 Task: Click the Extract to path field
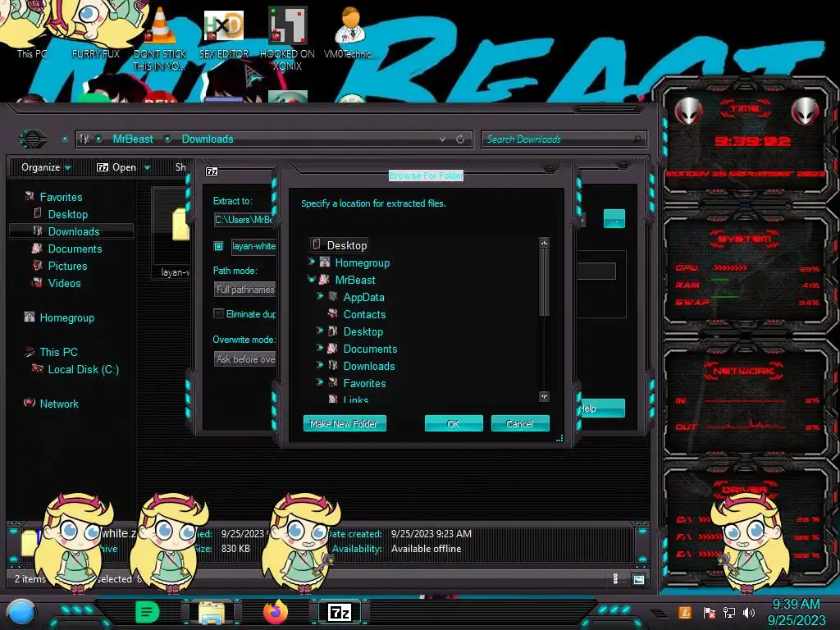click(244, 220)
